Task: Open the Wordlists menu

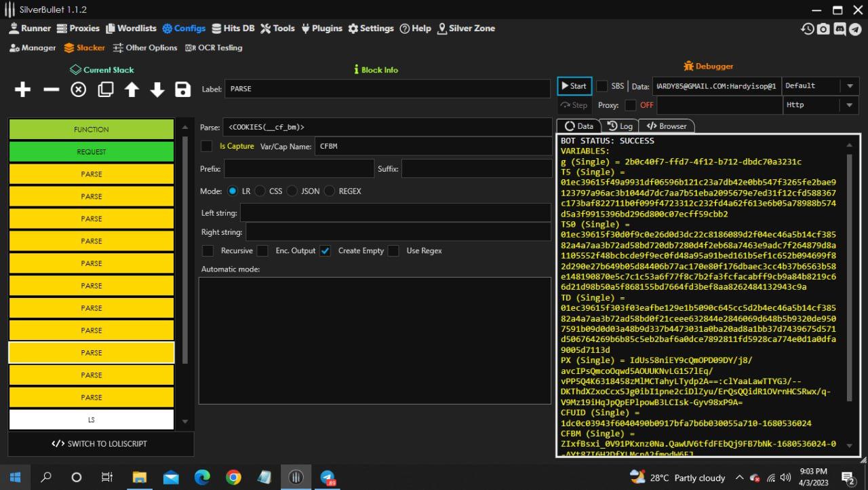Action: coord(130,29)
